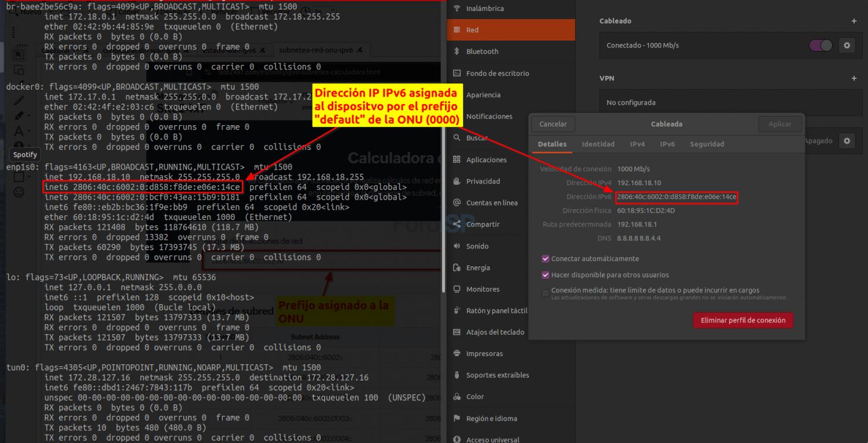Open Bluetooth settings in sidebar
The height and width of the screenshot is (443, 868).
[482, 52]
